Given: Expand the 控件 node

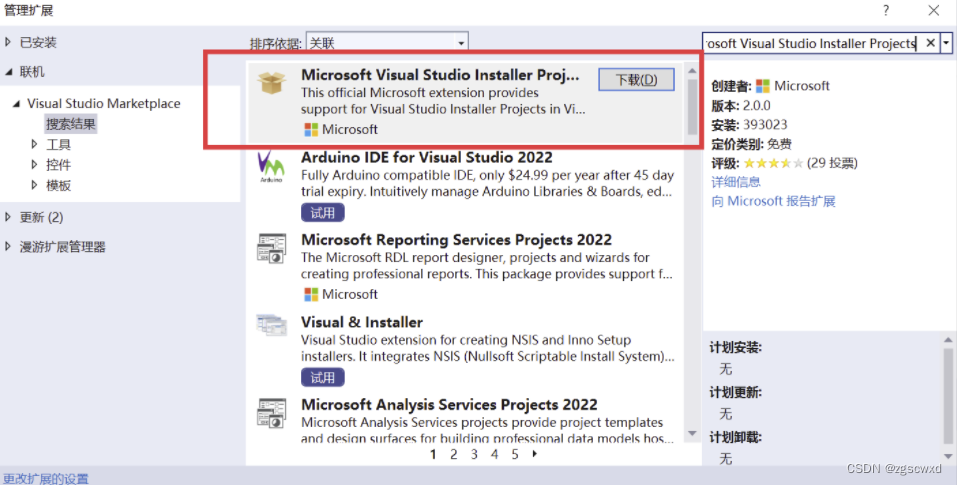Looking at the screenshot, I should pyautogui.click(x=35, y=164).
